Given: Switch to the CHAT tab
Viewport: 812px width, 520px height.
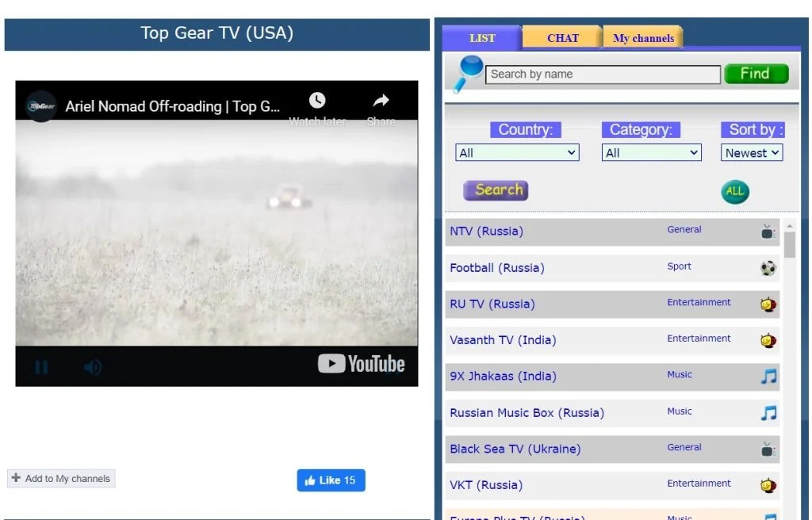Looking at the screenshot, I should click(562, 37).
